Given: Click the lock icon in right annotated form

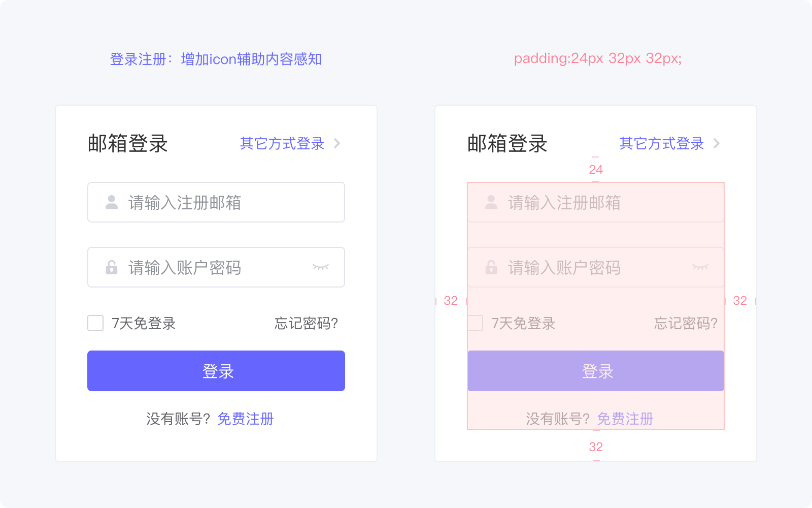Looking at the screenshot, I should [x=491, y=267].
